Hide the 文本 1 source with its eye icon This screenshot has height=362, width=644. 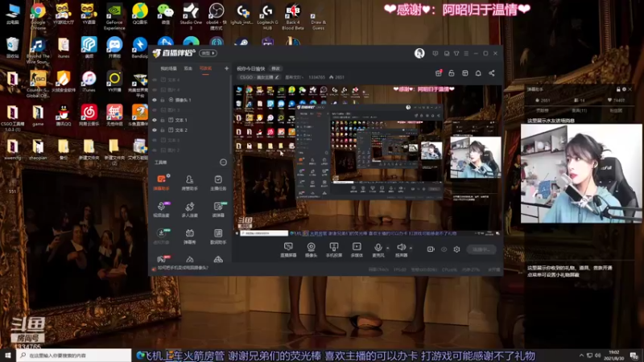point(155,120)
